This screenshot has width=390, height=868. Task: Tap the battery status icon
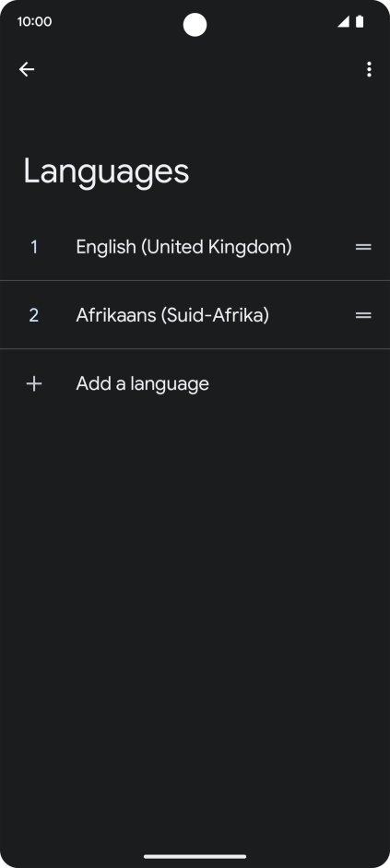click(x=360, y=21)
